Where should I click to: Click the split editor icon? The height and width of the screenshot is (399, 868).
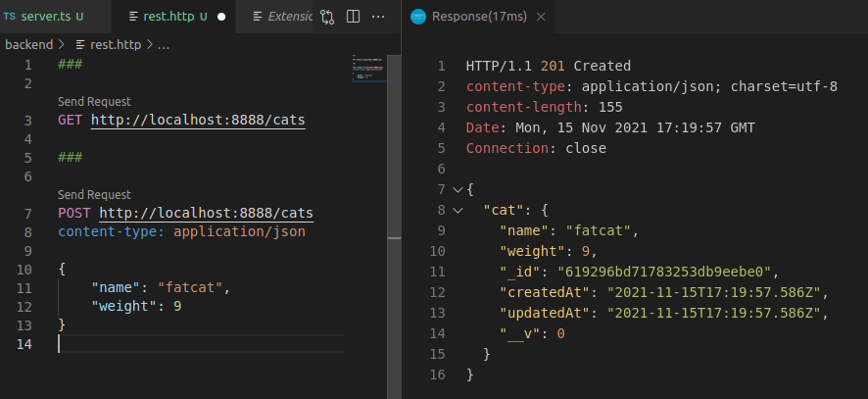(353, 17)
